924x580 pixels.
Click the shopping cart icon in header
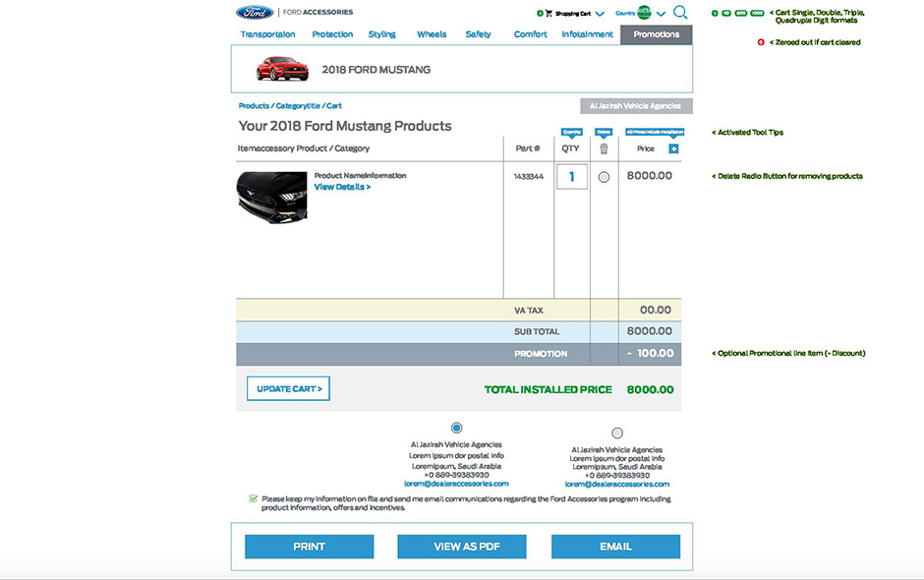549,13
